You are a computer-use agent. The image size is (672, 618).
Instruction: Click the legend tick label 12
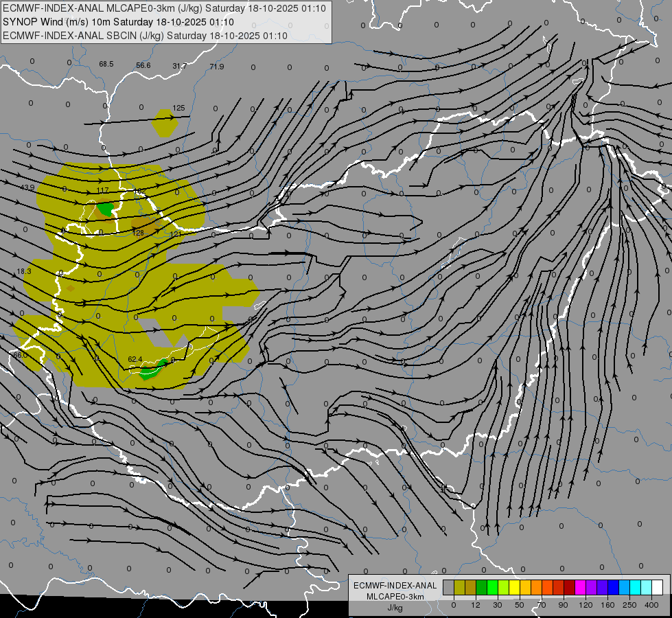[x=475, y=605]
